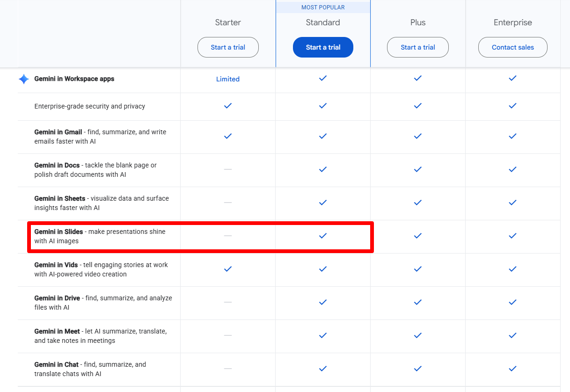
Task: Select the Enterprise plan heading
Action: (x=513, y=22)
